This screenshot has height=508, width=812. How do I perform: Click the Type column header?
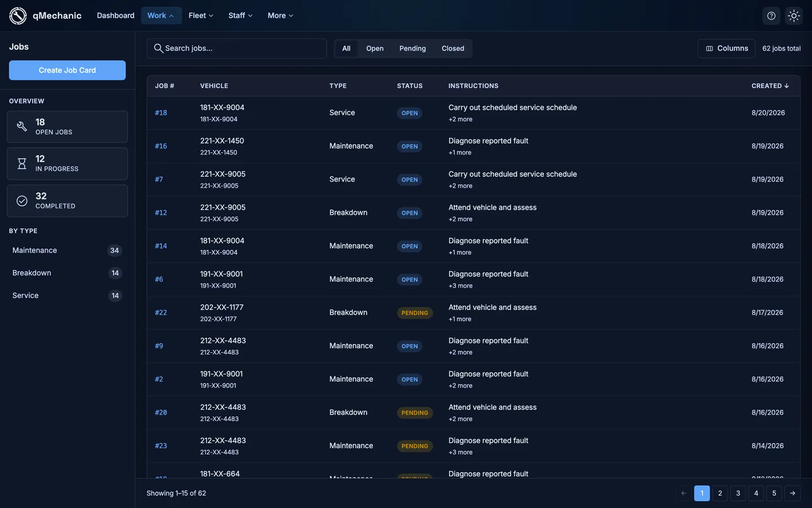point(338,86)
